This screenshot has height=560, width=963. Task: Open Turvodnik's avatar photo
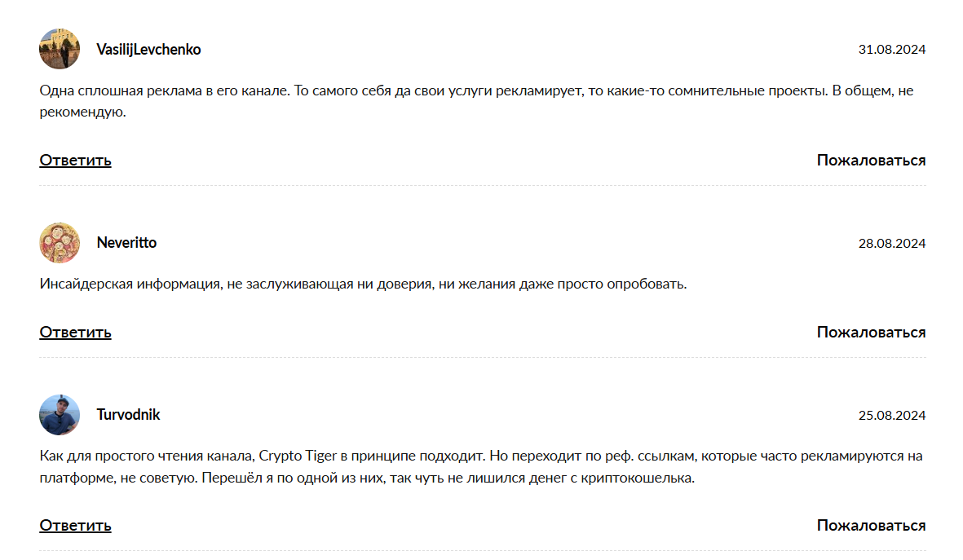[60, 414]
